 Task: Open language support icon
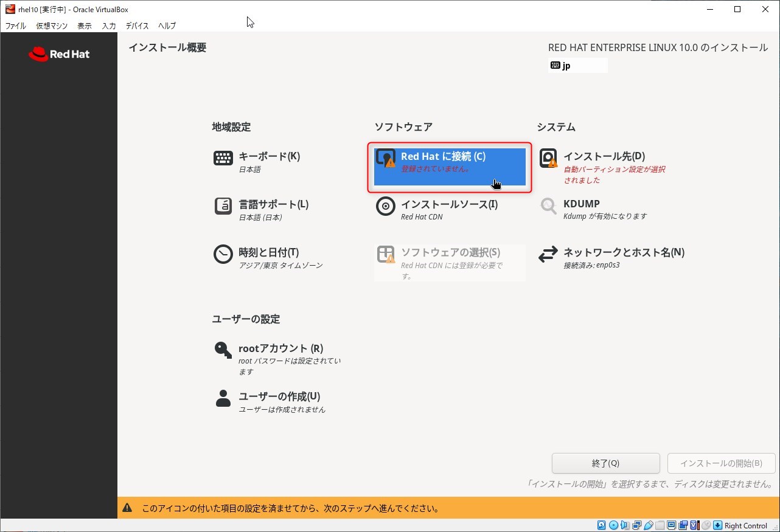223,206
